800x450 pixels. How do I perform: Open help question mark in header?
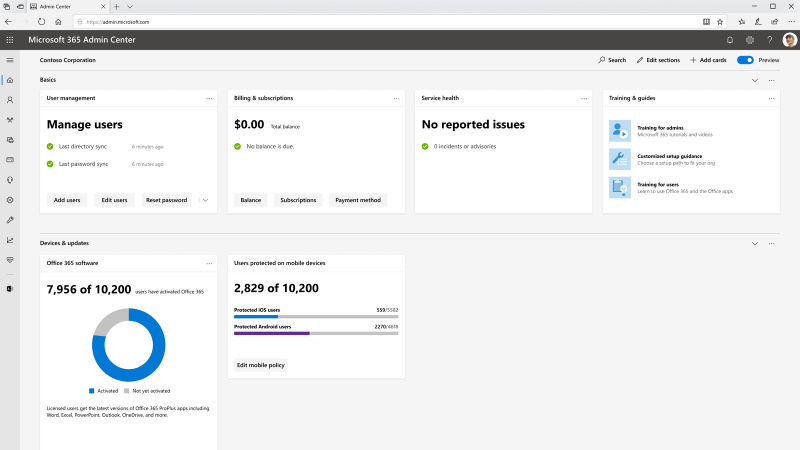(769, 40)
